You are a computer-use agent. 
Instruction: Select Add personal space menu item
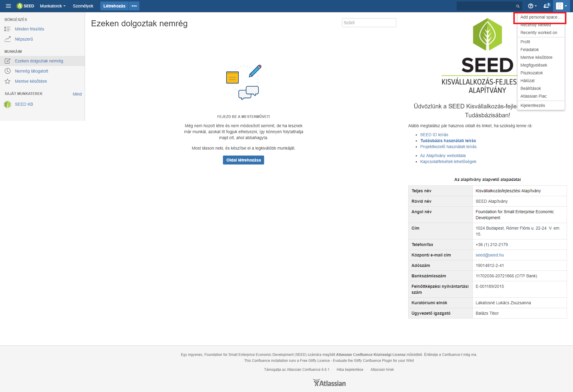[540, 17]
